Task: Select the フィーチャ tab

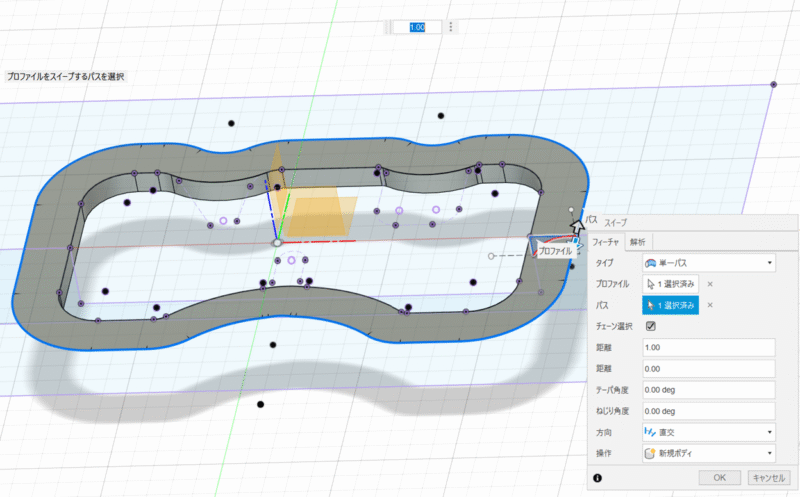Action: (x=606, y=241)
